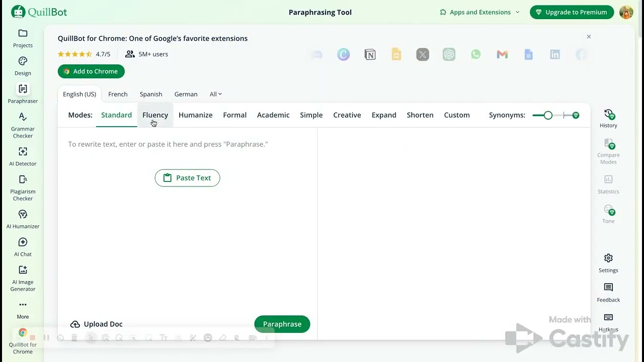644x362 pixels.
Task: Open the History panel
Action: (608, 119)
